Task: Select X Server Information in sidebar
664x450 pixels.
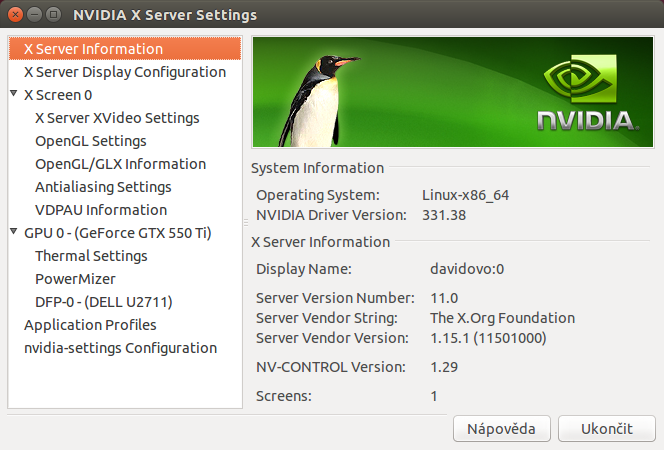Action: coord(125,49)
